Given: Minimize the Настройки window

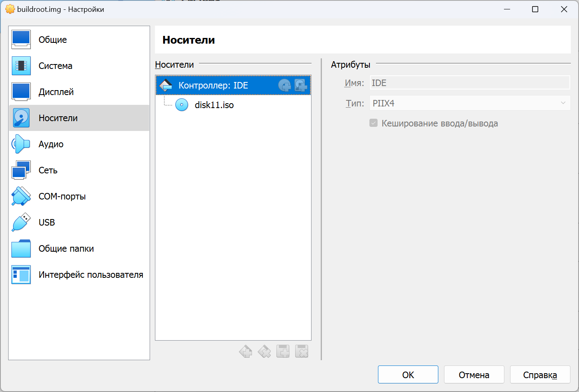Looking at the screenshot, I should (x=507, y=9).
